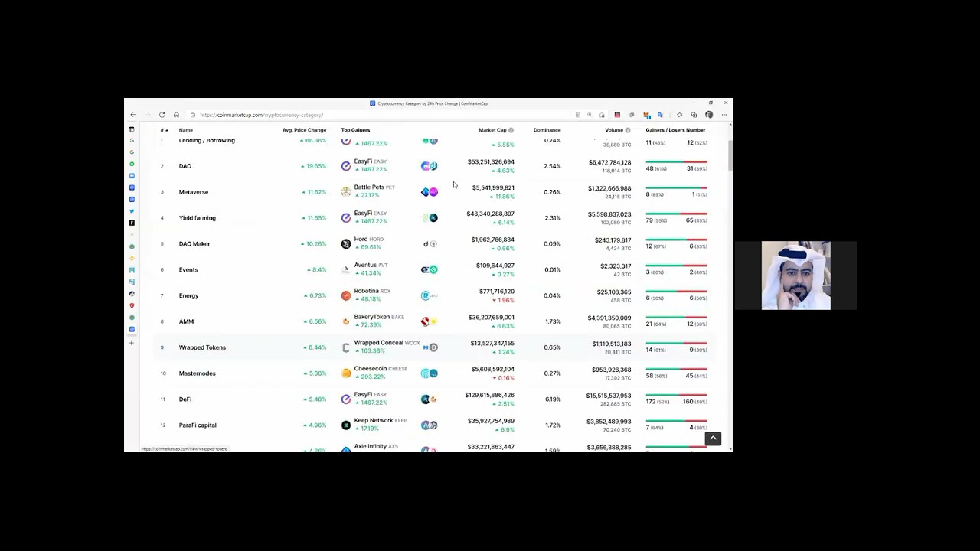The width and height of the screenshot is (980, 551).
Task: Click the volume $1,322,666,988
Action: point(609,188)
